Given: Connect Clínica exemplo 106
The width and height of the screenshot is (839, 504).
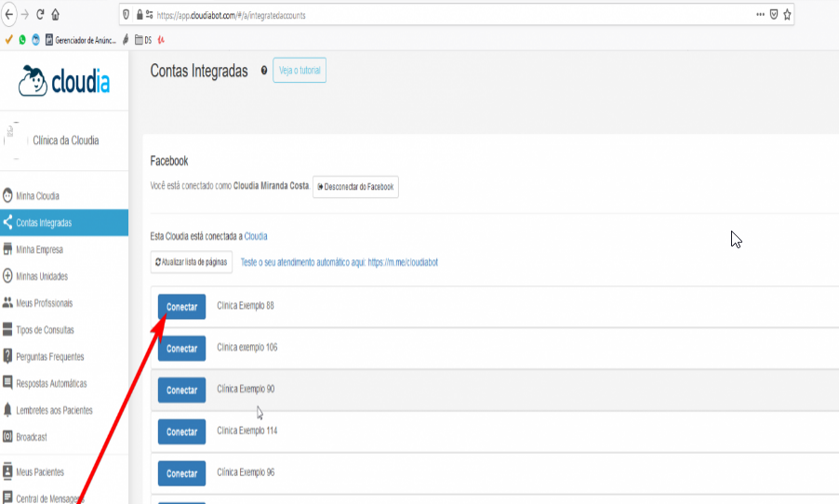Looking at the screenshot, I should point(181,349).
